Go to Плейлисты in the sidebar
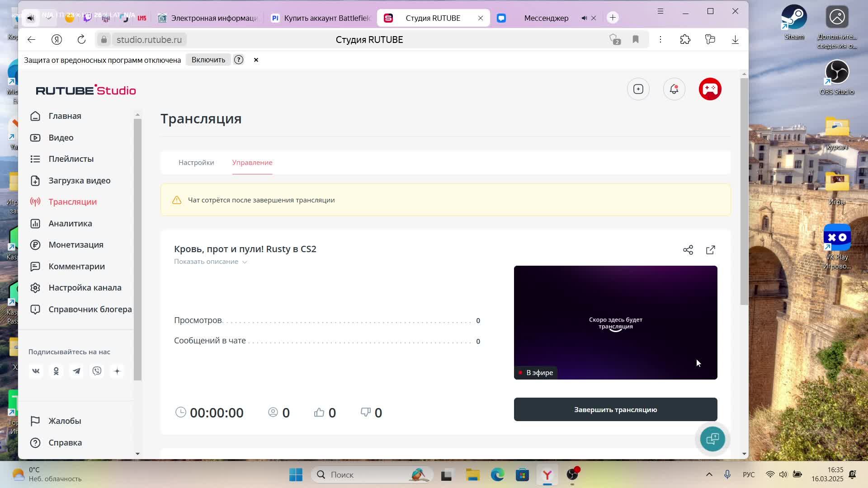 coord(62,159)
